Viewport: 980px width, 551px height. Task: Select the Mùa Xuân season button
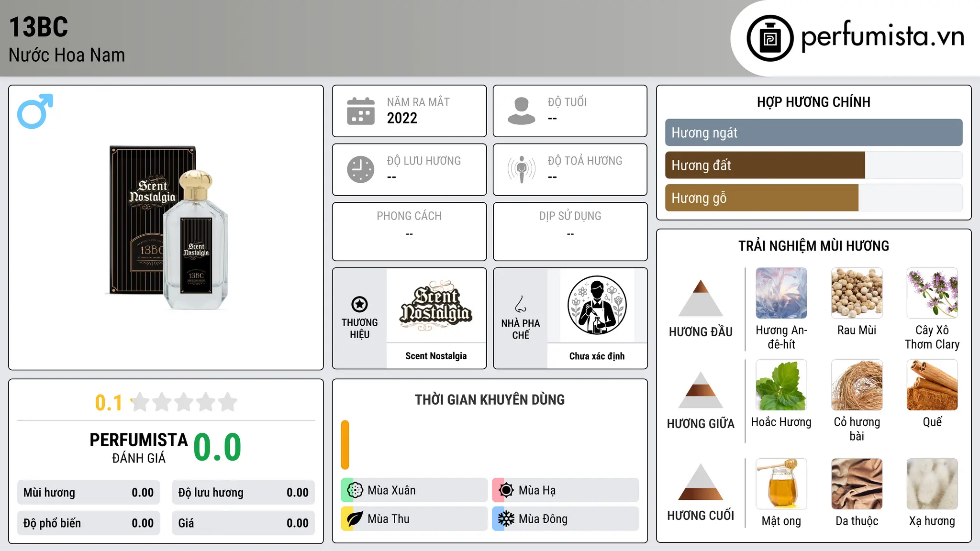[414, 490]
